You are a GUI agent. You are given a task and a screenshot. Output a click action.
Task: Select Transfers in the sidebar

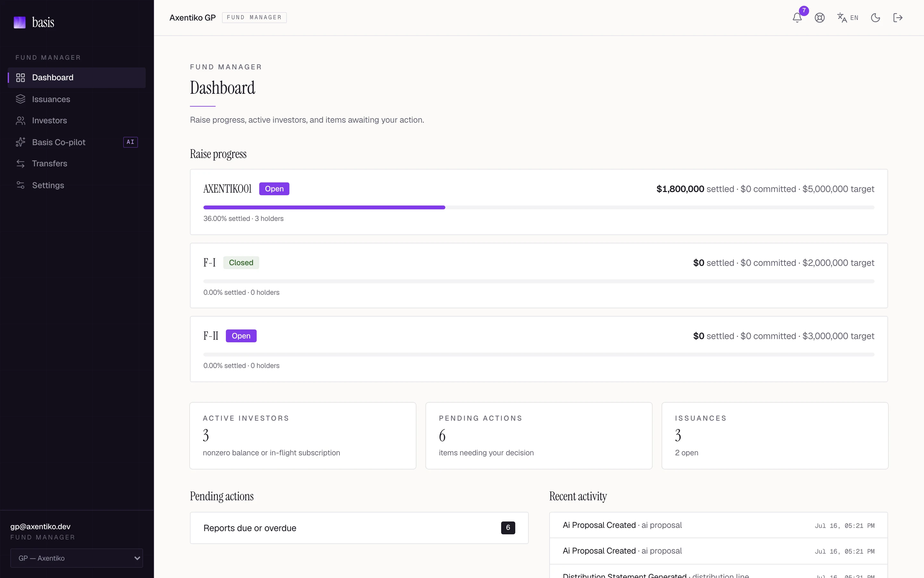point(76,164)
